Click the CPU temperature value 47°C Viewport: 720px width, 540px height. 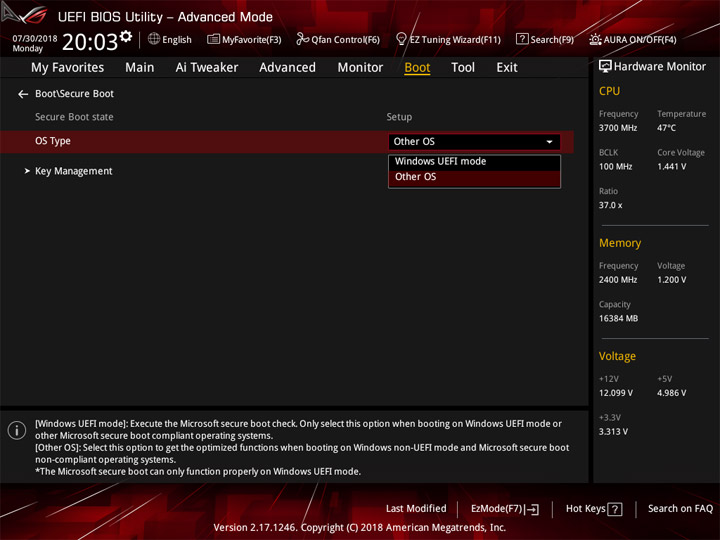[666, 128]
